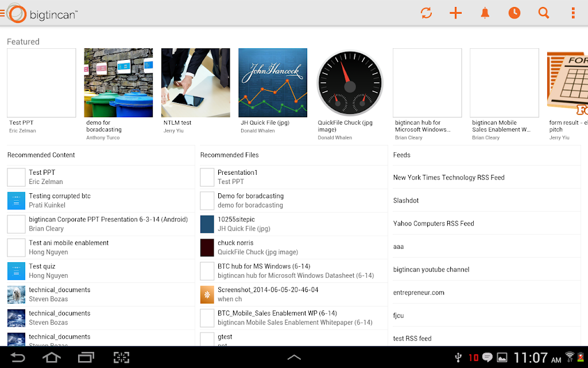The height and width of the screenshot is (368, 588).
Task: Open notifications bell icon
Action: pos(485,13)
